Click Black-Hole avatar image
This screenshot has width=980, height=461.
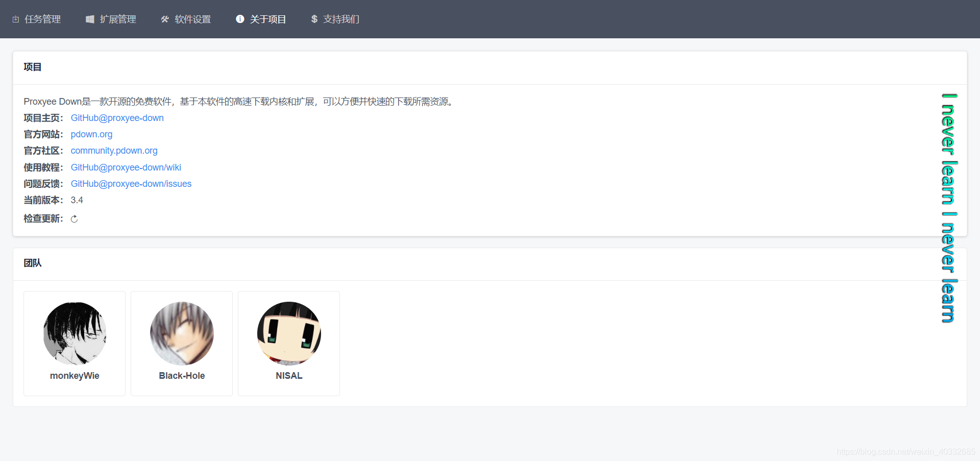point(182,333)
